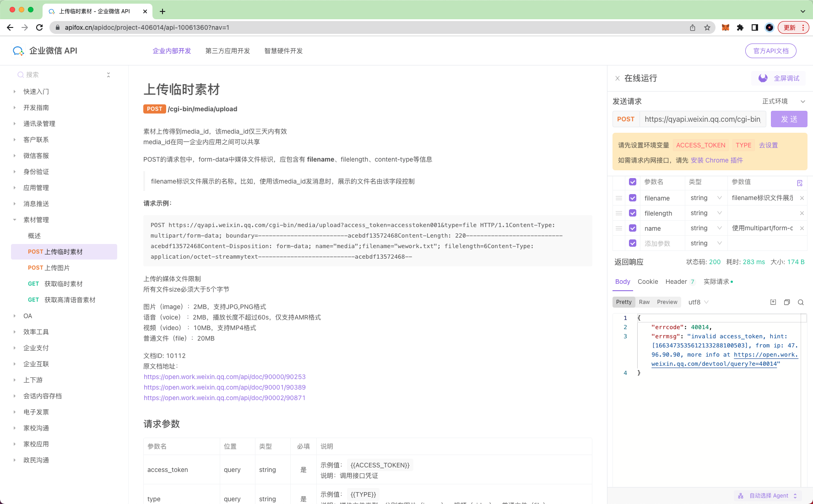Switch to 企业内部开发 nav tab
Viewport: 813px width, 504px height.
click(172, 51)
